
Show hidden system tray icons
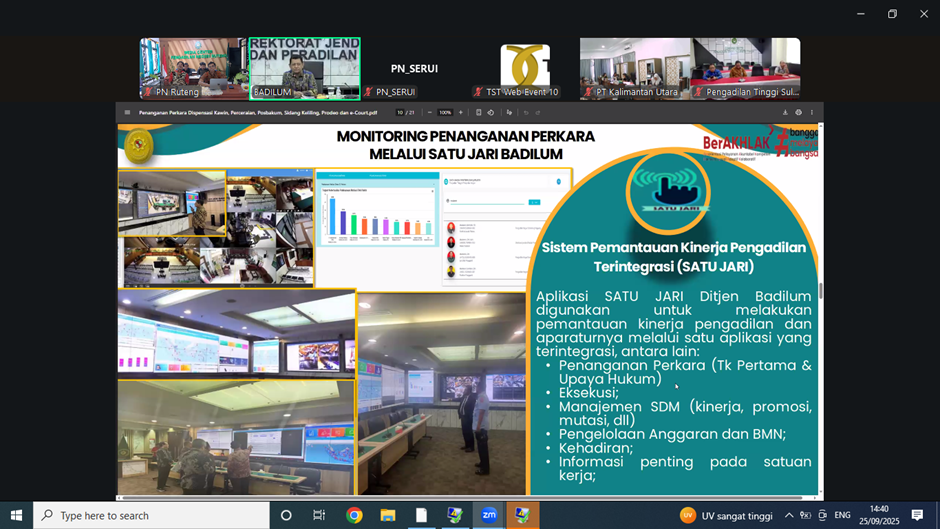point(789,515)
